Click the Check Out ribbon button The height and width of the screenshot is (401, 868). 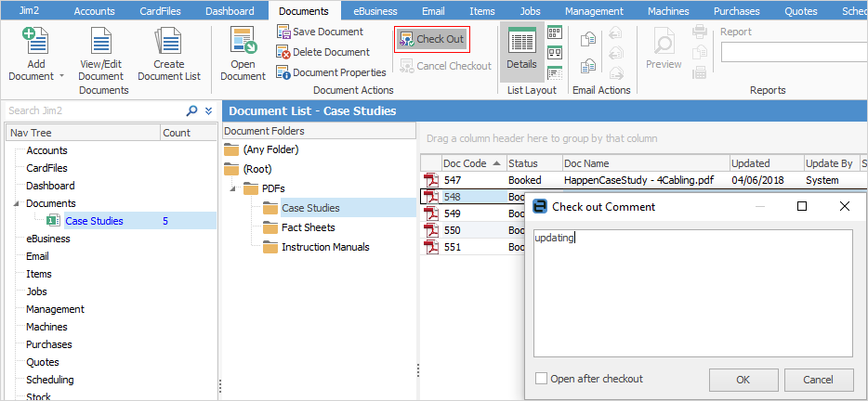[x=431, y=39]
